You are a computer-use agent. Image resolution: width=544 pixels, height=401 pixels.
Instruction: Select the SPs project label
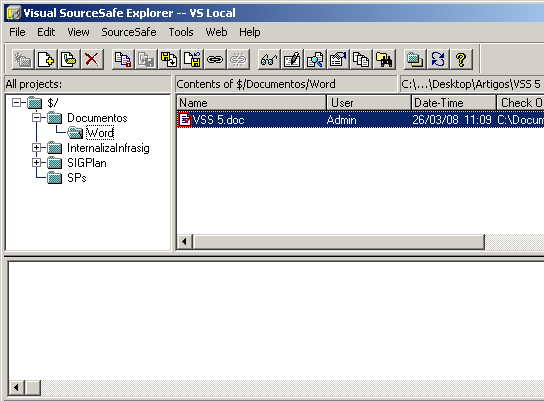coord(77,178)
